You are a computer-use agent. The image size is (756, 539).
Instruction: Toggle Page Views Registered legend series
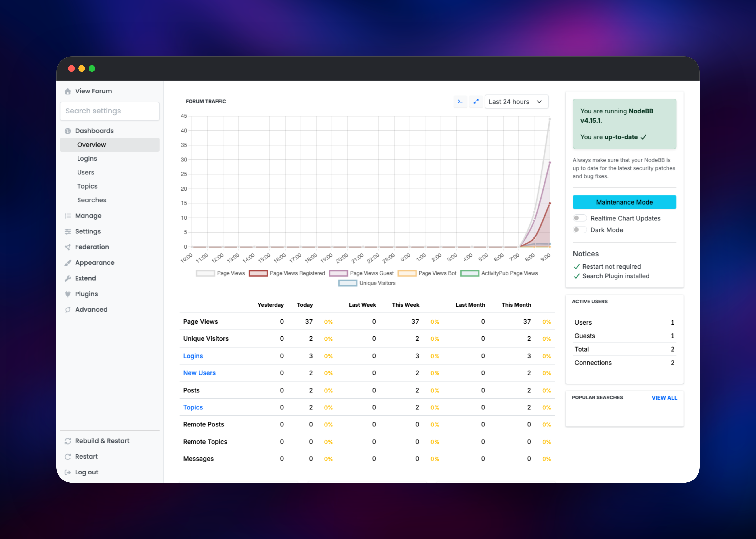tap(287, 273)
